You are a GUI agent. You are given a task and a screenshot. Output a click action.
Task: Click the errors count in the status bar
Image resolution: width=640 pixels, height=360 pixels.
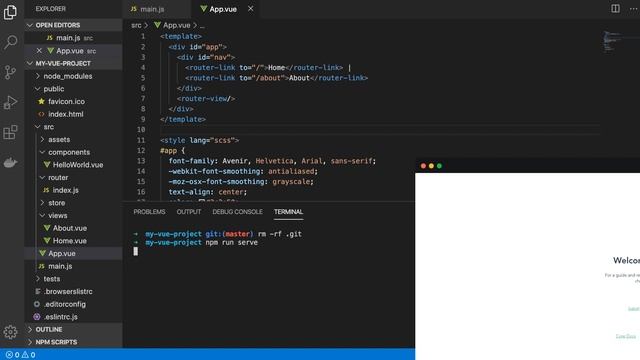12,355
